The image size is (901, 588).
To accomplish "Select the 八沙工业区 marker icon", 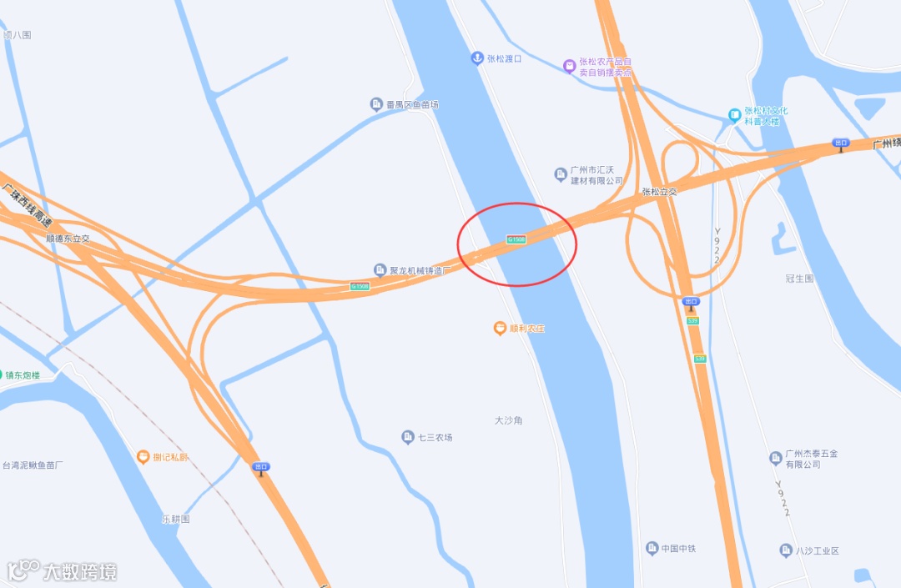I will 786,550.
